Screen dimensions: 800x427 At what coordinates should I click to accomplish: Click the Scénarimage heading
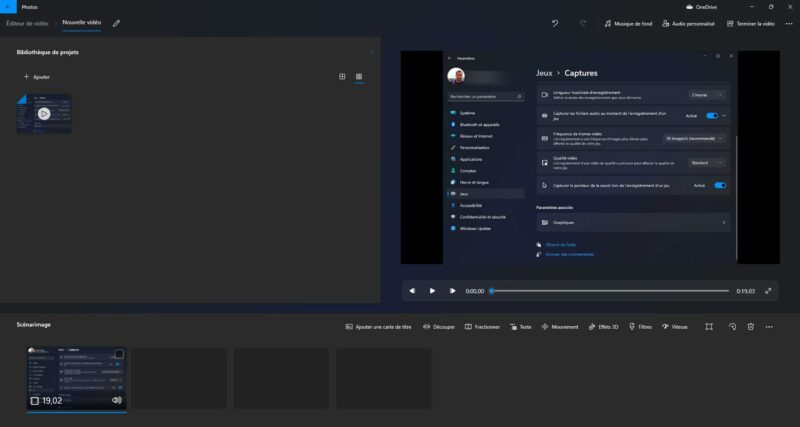coord(34,324)
